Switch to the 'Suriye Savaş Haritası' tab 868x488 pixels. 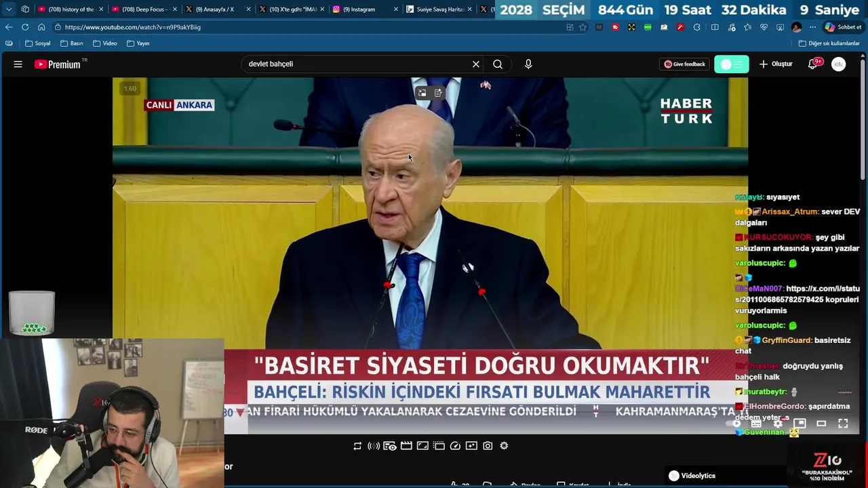click(x=439, y=9)
